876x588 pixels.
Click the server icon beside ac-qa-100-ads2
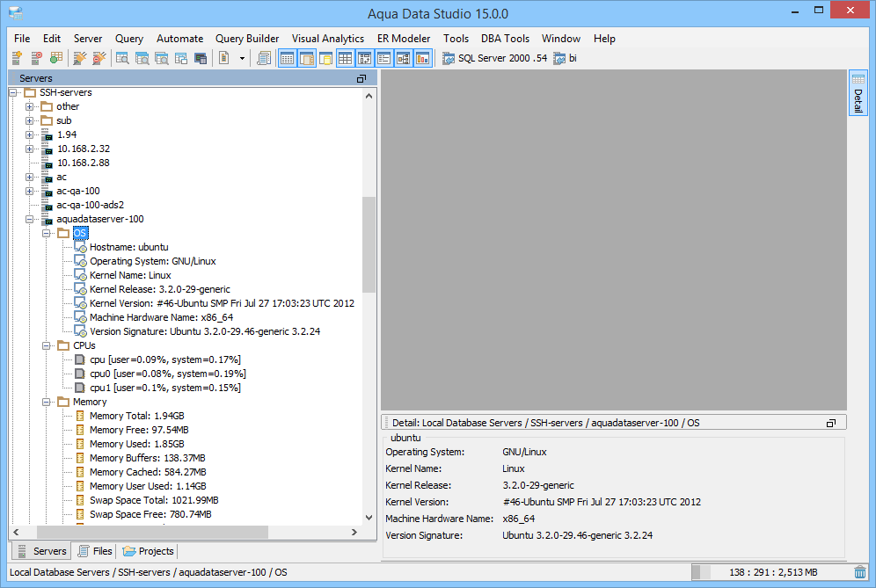pyautogui.click(x=48, y=206)
